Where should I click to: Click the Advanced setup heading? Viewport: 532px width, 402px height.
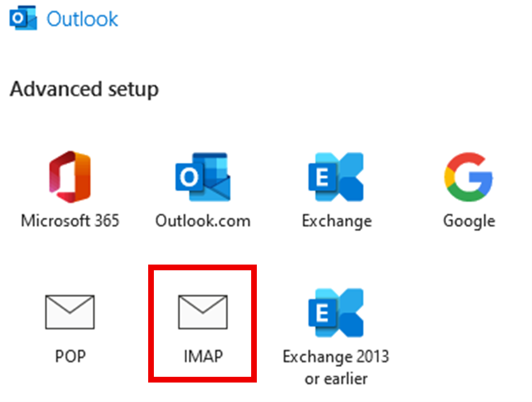[x=84, y=89]
